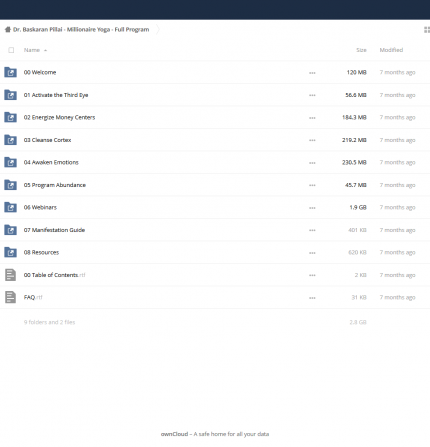The width and height of the screenshot is (430, 447).
Task: Open more actions menu for 00 Welcome
Action: click(312, 73)
